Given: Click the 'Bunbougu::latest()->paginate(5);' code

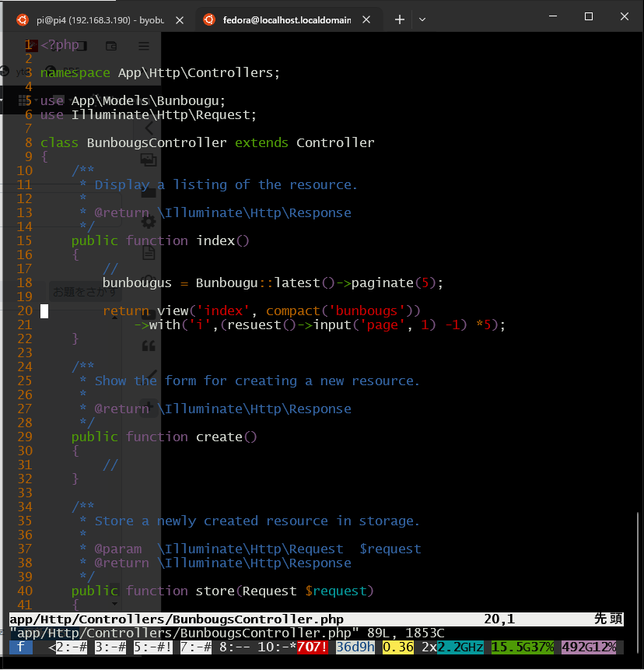Looking at the screenshot, I should click(x=320, y=283).
